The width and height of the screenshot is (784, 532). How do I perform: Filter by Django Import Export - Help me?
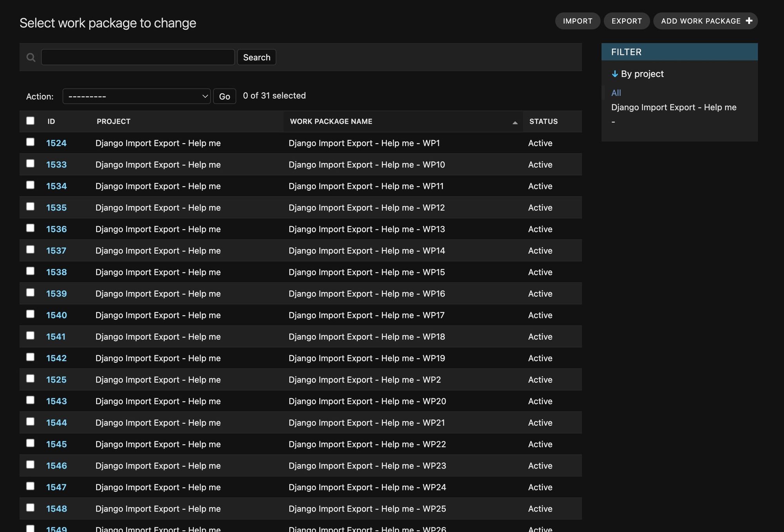coord(674,107)
